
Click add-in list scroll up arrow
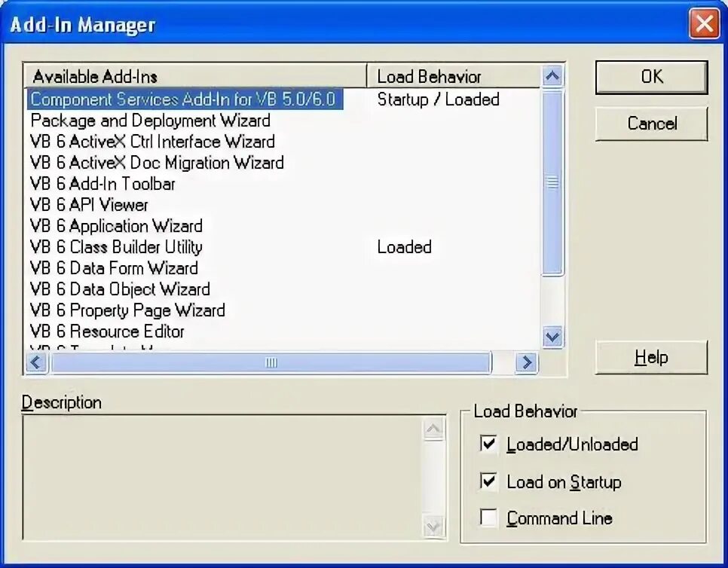[x=552, y=76]
